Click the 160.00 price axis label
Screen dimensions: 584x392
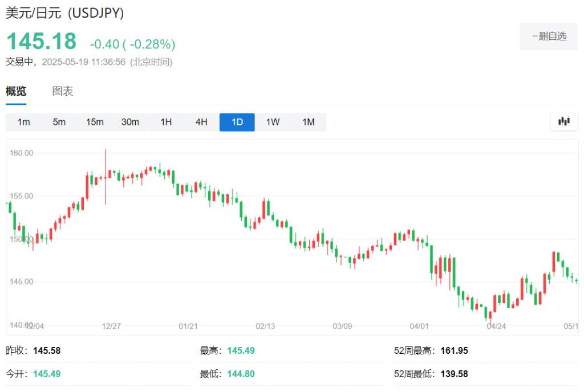click(x=22, y=153)
